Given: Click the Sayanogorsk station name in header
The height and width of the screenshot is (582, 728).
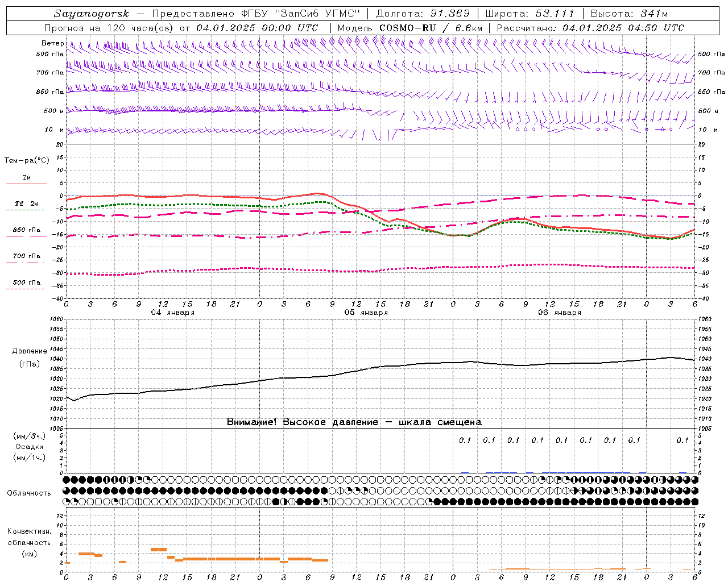Looking at the screenshot, I should tap(92, 14).
